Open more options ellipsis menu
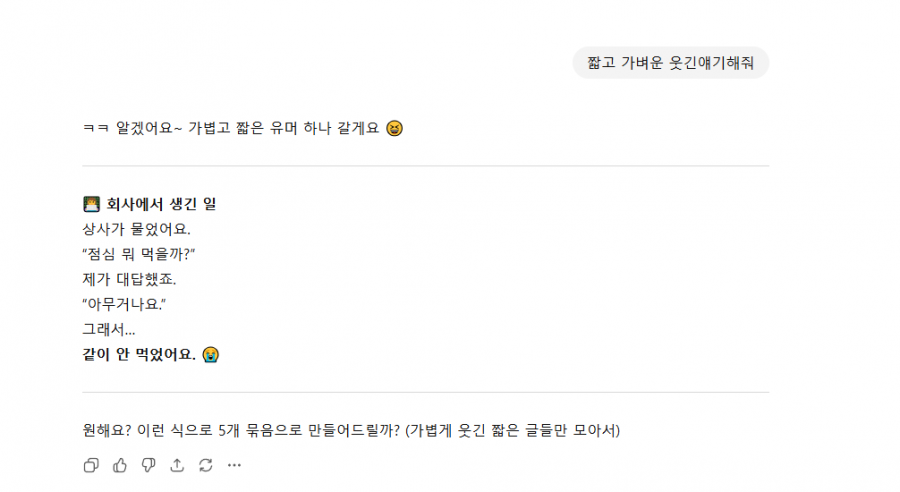The image size is (900, 492). click(234, 465)
